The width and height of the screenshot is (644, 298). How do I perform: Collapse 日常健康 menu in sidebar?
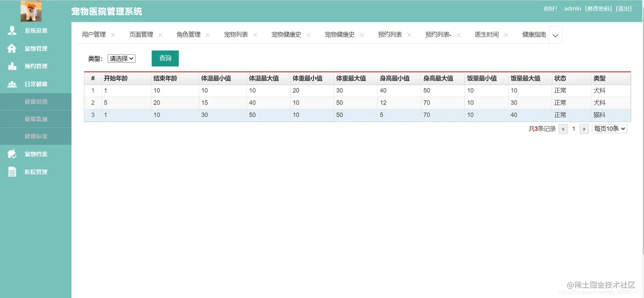[36, 84]
